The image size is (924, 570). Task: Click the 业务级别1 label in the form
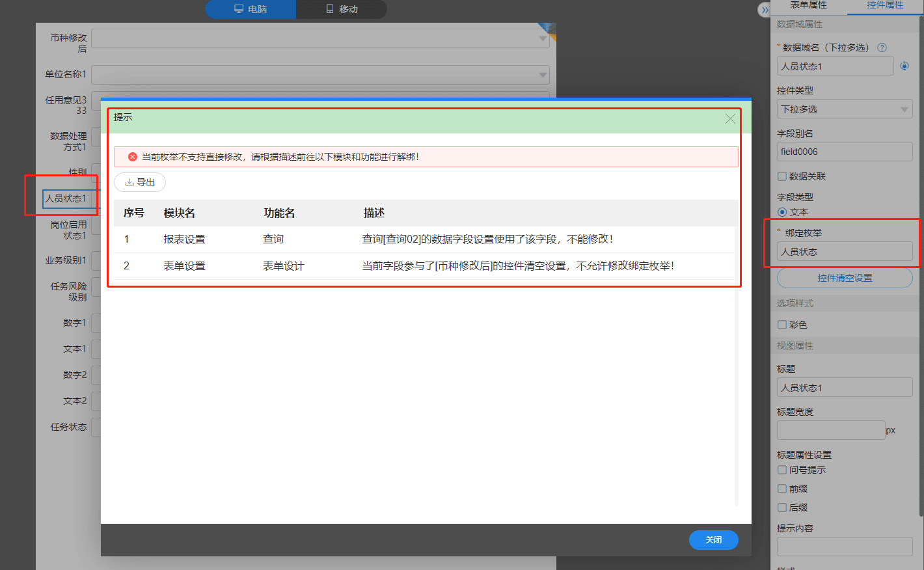click(66, 260)
